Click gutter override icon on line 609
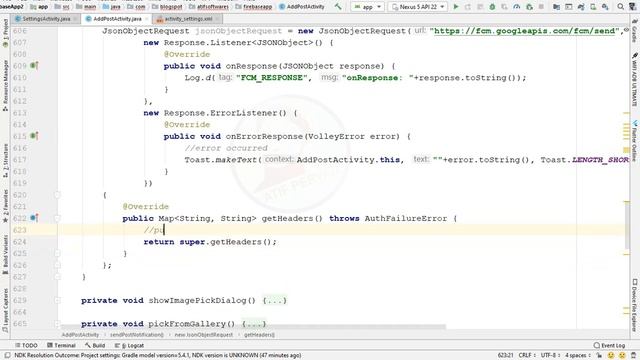Screen dimensions: 640x360 click(34, 66)
